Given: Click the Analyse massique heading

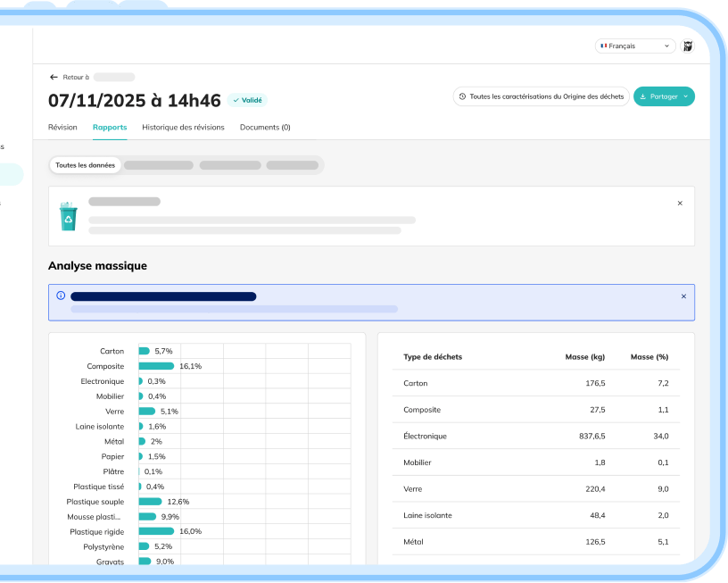Looking at the screenshot, I should pyautogui.click(x=97, y=266).
